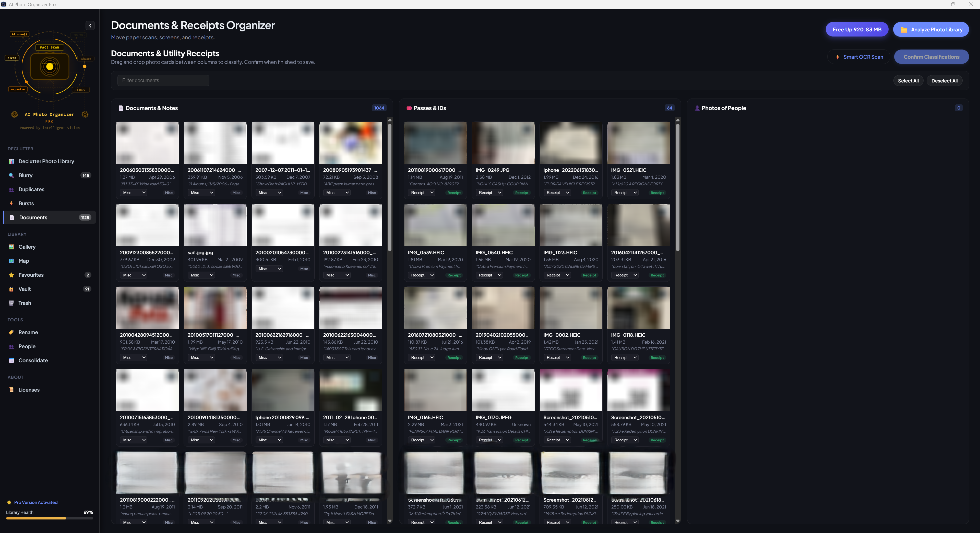Click the Map icon in Library
This screenshot has height=533, width=980.
coord(11,261)
